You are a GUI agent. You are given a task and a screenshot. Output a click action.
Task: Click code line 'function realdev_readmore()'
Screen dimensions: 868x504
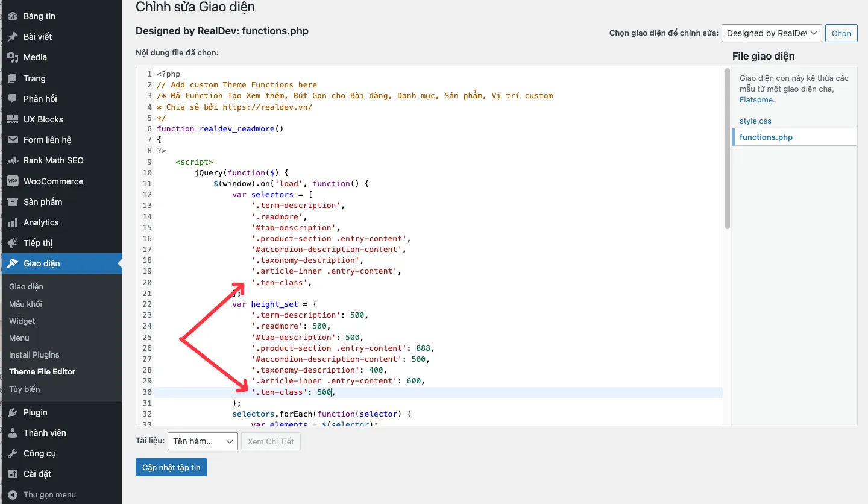point(220,128)
